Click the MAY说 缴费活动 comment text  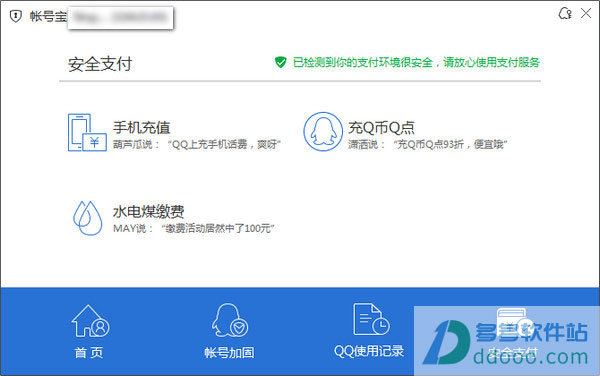tap(194, 228)
